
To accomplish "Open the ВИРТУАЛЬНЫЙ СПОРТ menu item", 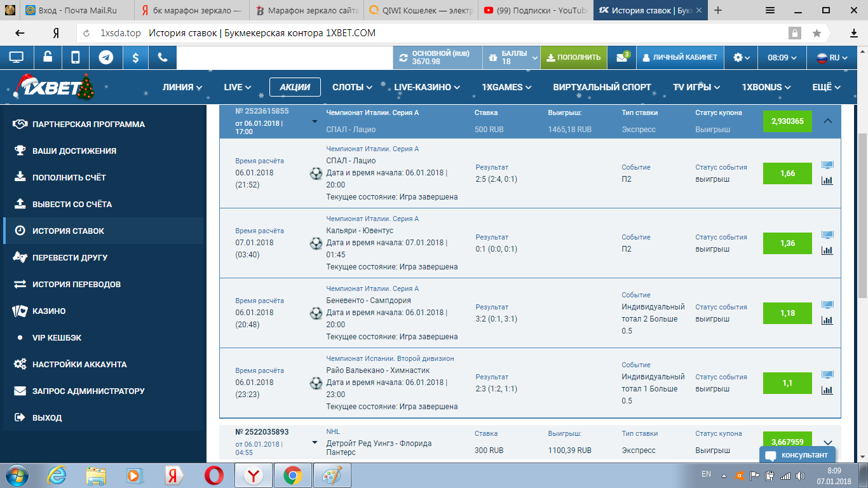I will pos(602,87).
